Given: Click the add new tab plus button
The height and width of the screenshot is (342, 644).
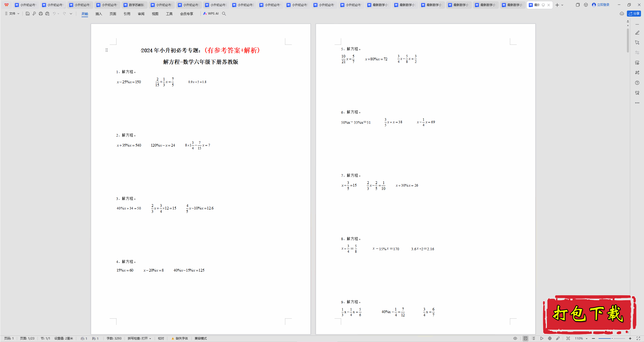Looking at the screenshot, I should [x=557, y=5].
